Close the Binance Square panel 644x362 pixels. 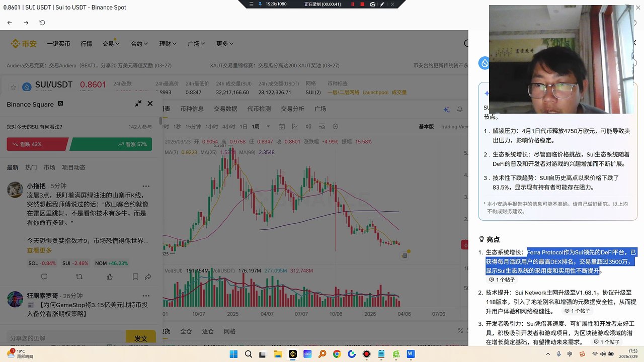(150, 104)
